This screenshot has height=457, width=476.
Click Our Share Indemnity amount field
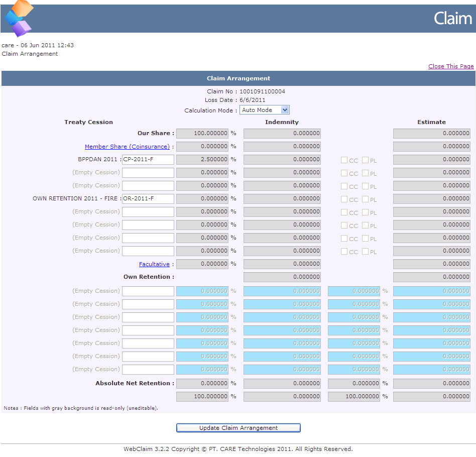(x=282, y=134)
